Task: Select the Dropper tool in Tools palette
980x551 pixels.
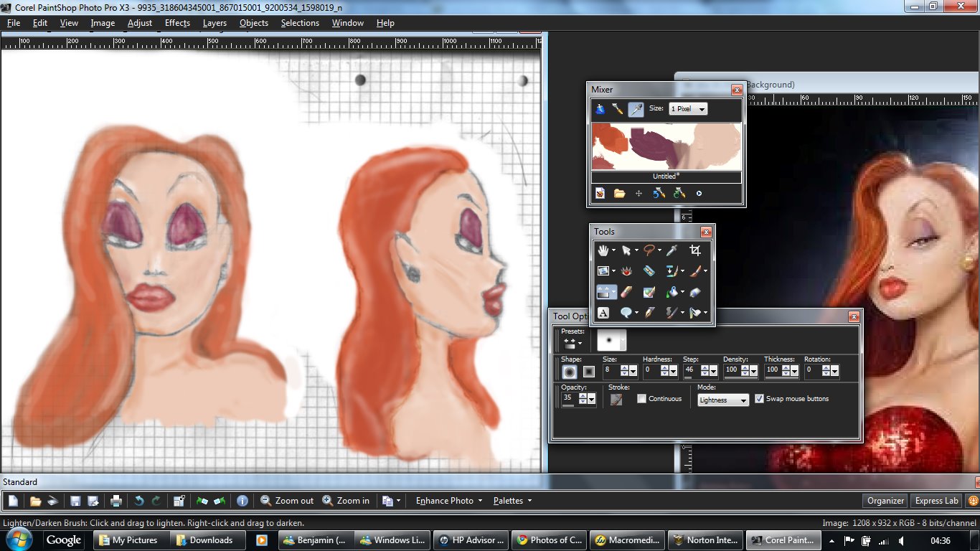Action: (x=672, y=250)
